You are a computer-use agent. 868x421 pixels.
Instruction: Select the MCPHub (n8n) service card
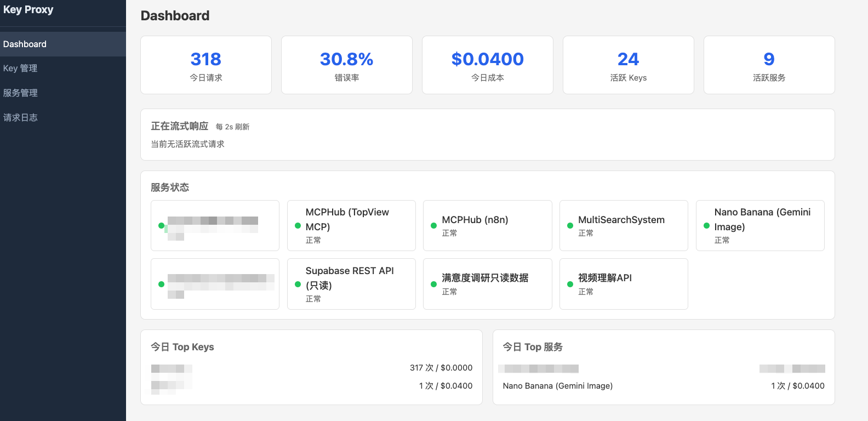pyautogui.click(x=488, y=225)
